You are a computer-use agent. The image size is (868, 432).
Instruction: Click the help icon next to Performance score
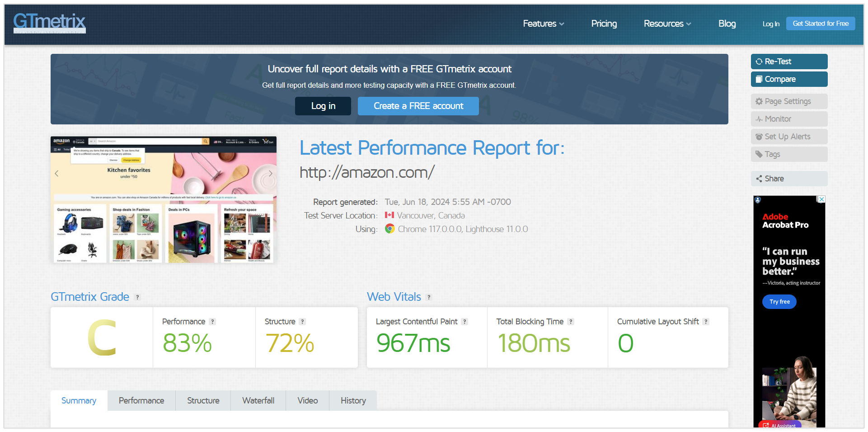(x=212, y=322)
